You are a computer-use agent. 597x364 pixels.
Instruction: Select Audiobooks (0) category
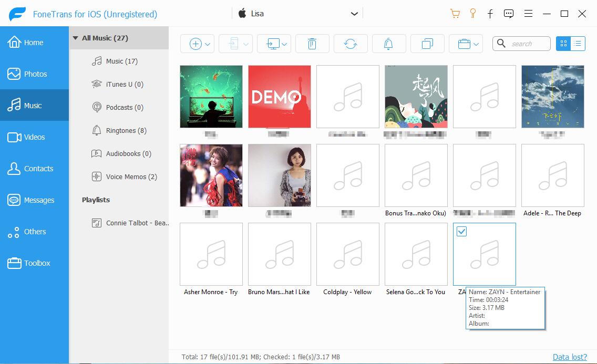(x=119, y=154)
